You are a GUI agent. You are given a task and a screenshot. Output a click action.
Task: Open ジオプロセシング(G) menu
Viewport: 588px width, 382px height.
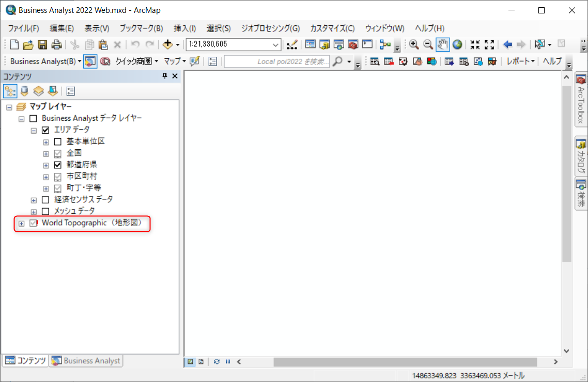pyautogui.click(x=270, y=28)
